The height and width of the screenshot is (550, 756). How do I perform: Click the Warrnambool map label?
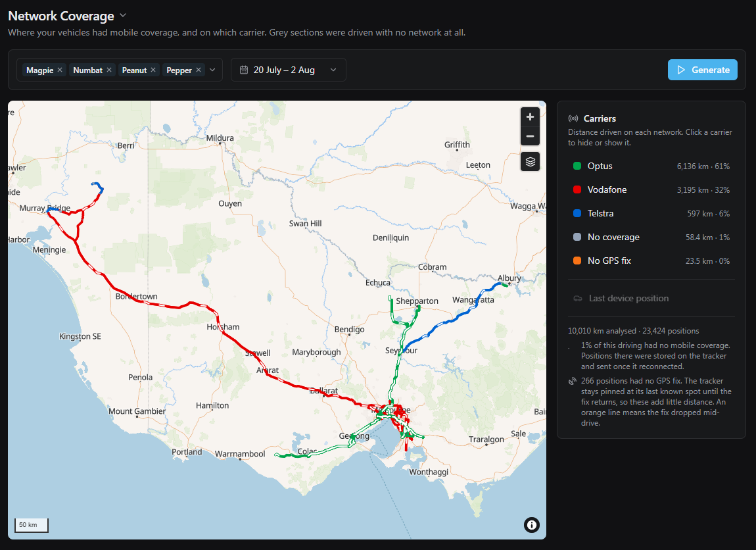[240, 454]
